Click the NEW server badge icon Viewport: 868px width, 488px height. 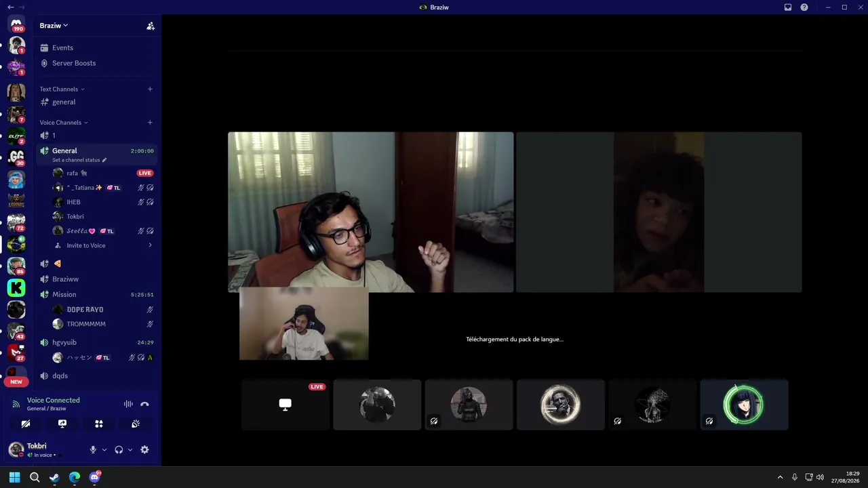click(16, 382)
